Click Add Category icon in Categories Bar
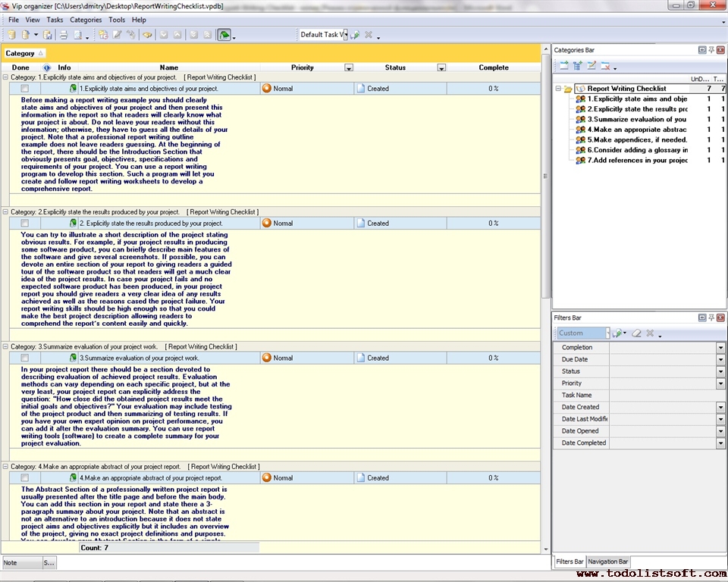728x582 pixels. click(563, 67)
